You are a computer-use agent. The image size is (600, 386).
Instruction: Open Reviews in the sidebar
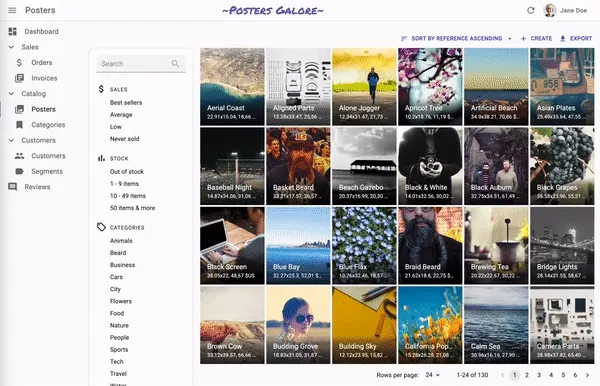click(37, 187)
